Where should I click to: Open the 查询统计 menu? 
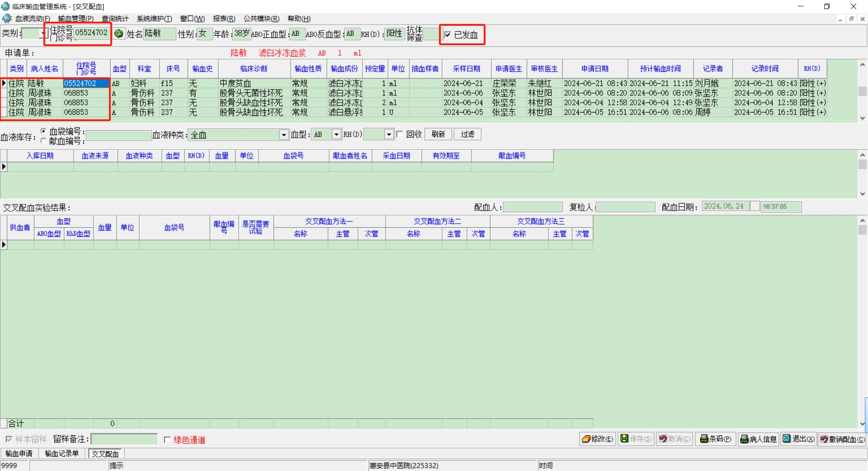coord(115,19)
